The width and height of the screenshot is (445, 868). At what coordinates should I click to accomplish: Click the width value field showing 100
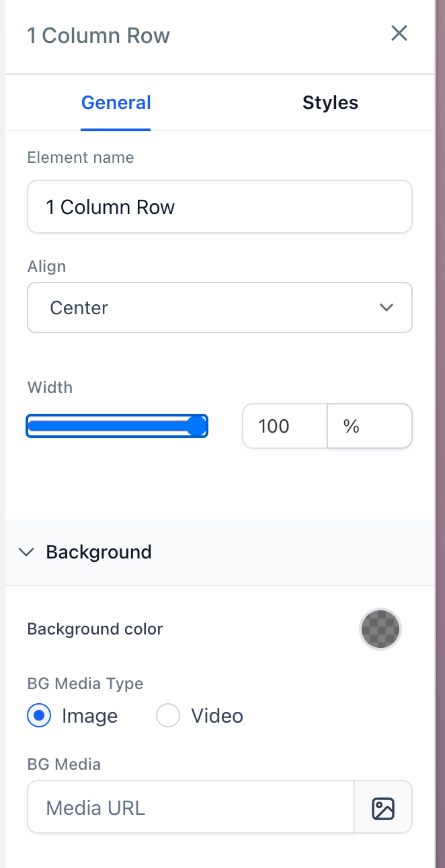pos(284,426)
